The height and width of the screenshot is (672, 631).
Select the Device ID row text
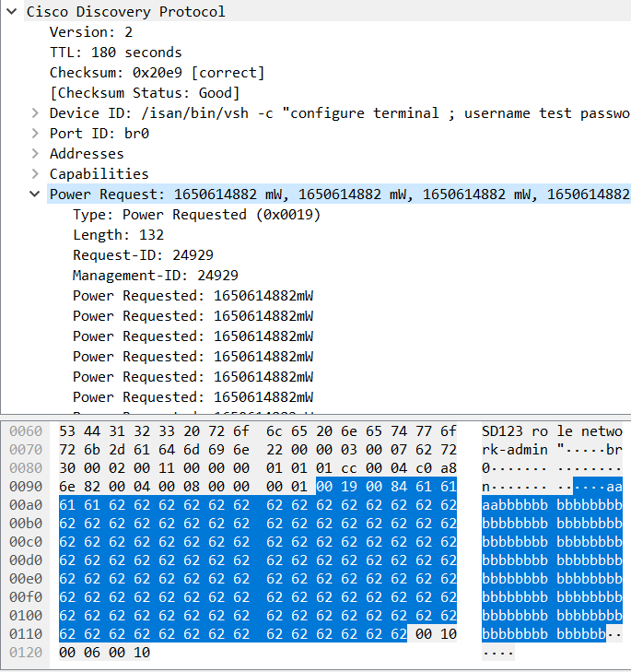click(340, 113)
